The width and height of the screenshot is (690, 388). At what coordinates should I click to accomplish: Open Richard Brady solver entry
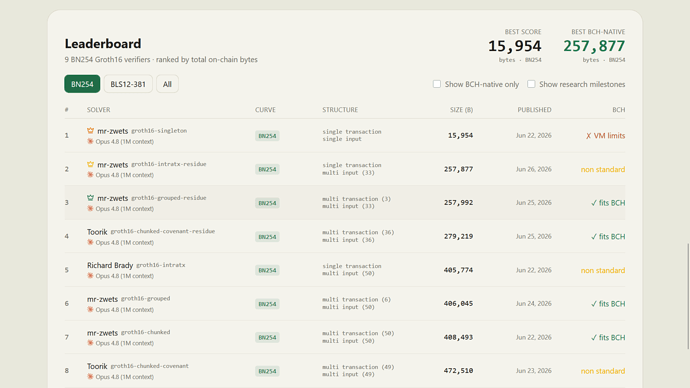pyautogui.click(x=110, y=265)
